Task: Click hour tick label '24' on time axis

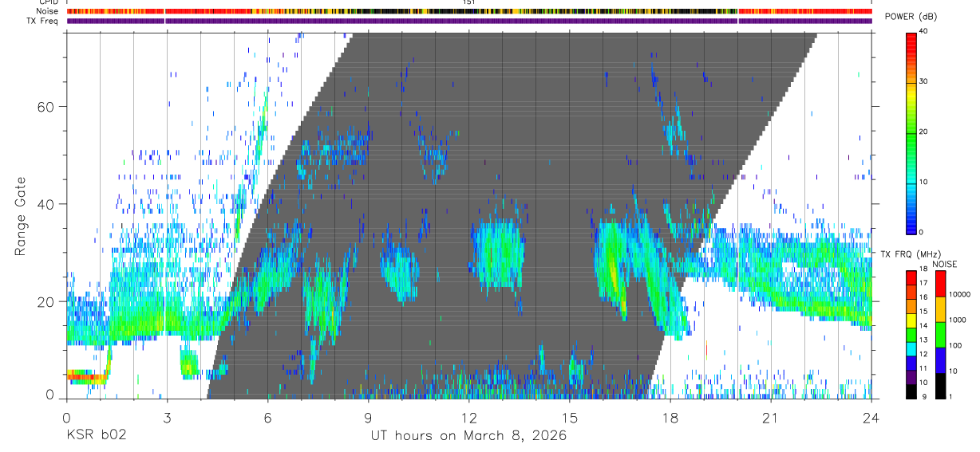Action: (871, 418)
